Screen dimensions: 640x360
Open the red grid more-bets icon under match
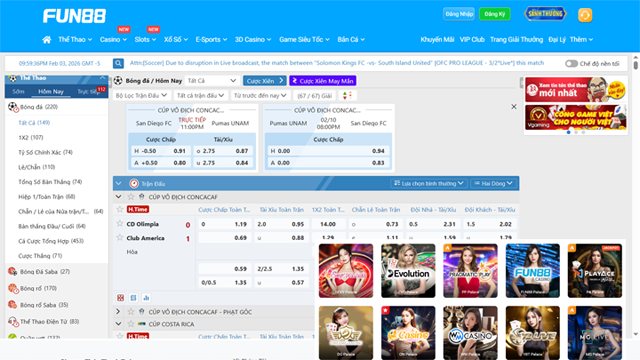(x=120, y=298)
